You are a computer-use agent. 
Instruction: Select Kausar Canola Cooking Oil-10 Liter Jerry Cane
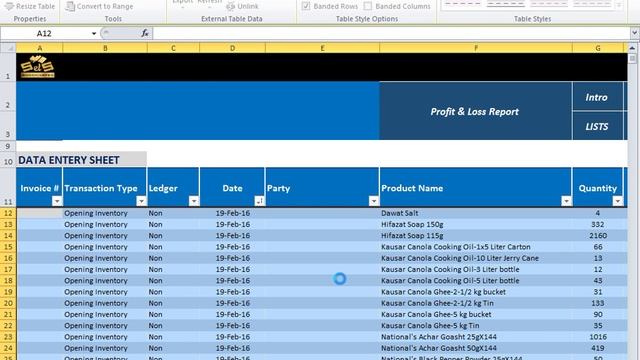[476, 258]
